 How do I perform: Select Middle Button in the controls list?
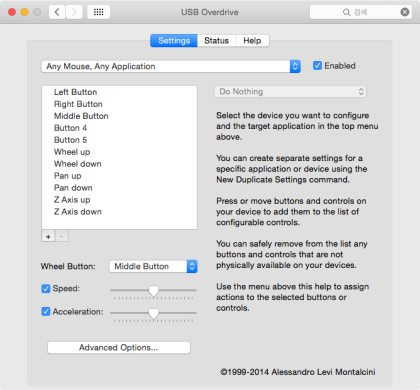click(119, 116)
